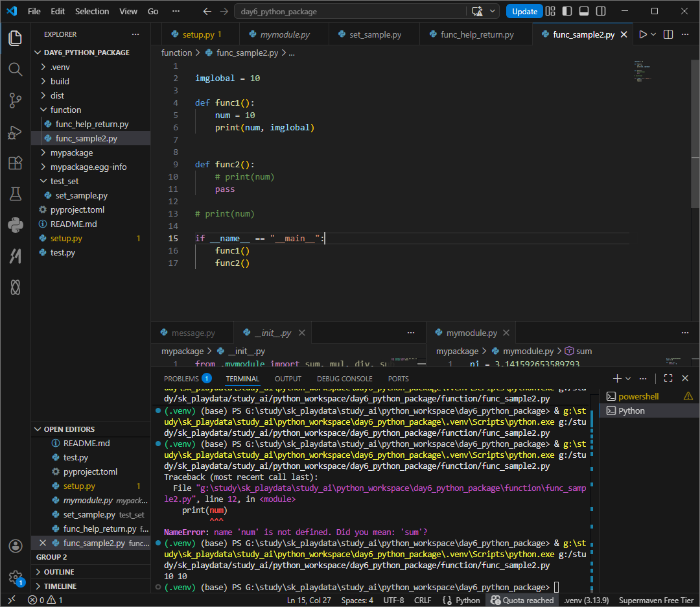Open Explorer views and more actions menu
700x607 pixels.
click(135, 34)
